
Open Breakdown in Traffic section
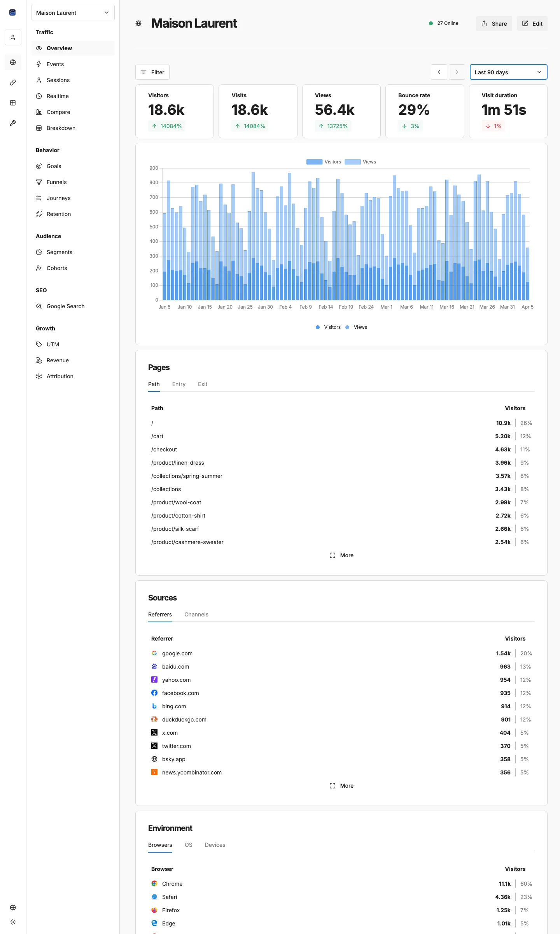(73, 128)
